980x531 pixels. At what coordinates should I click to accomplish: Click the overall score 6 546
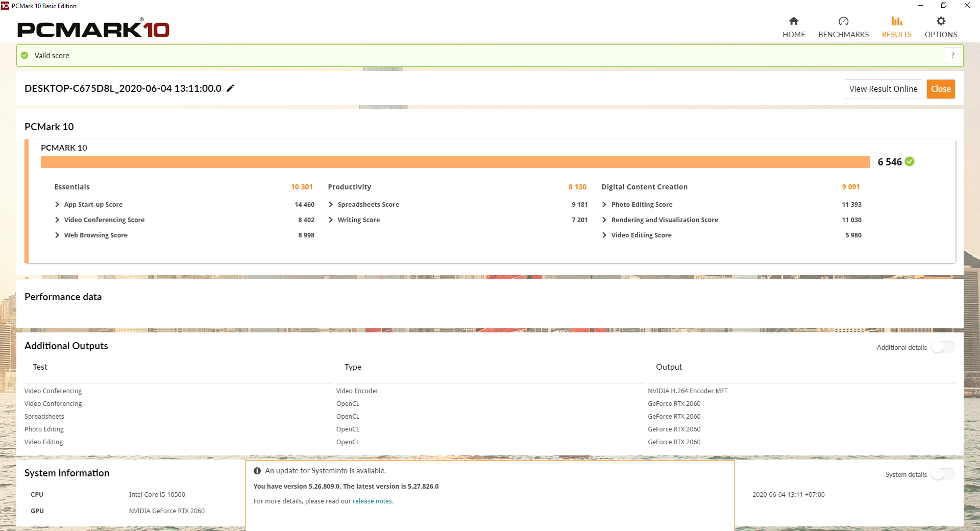point(890,162)
